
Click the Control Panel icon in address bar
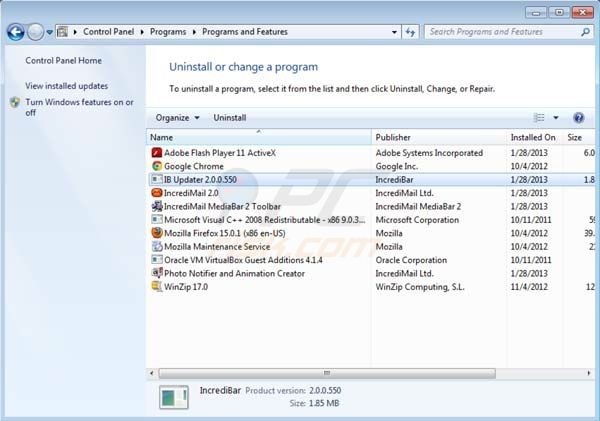point(62,32)
